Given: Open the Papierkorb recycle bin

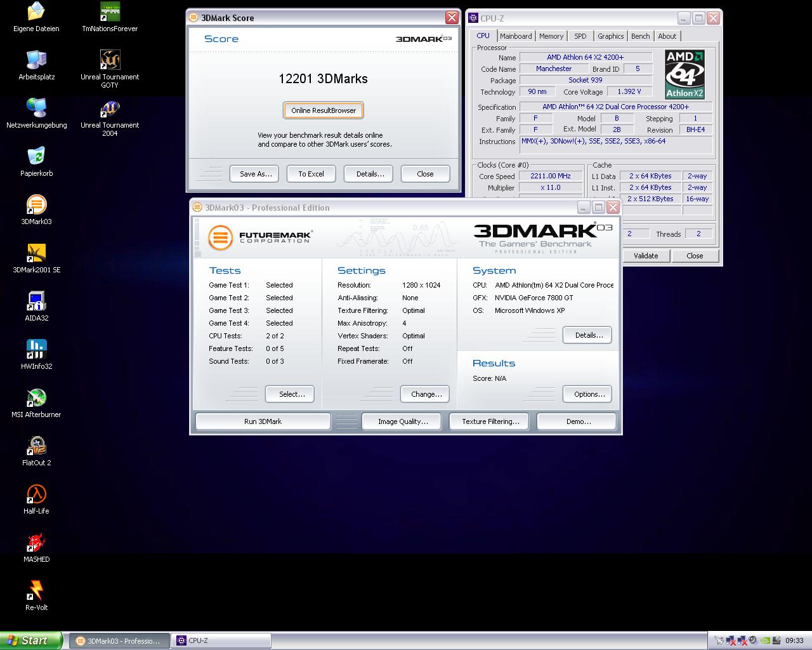Looking at the screenshot, I should pos(36,162).
